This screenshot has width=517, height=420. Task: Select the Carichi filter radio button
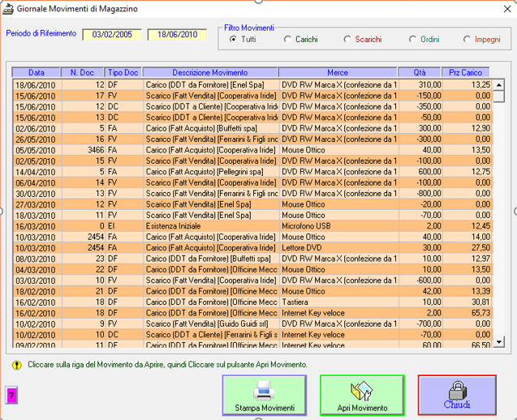point(287,39)
